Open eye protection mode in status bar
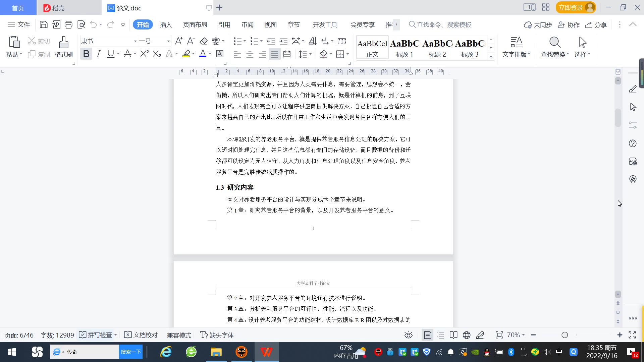This screenshot has width=644, height=362. pos(408,335)
